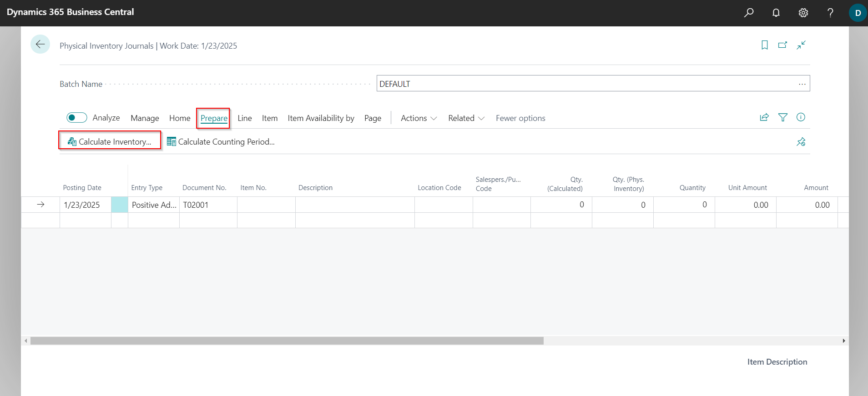Click Quantity cell value 0

(684, 205)
